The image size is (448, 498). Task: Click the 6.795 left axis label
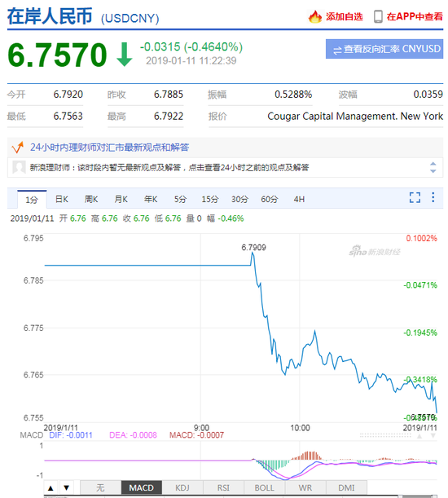pyautogui.click(x=33, y=238)
